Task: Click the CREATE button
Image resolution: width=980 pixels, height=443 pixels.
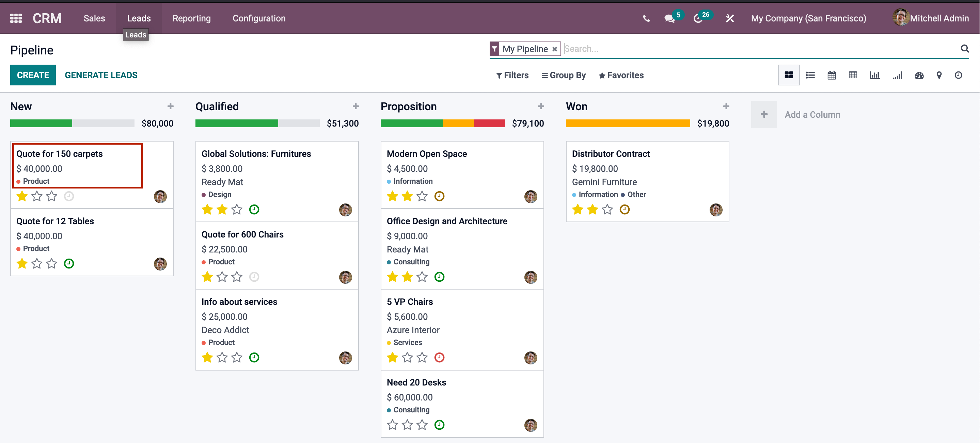Action: pos(33,75)
